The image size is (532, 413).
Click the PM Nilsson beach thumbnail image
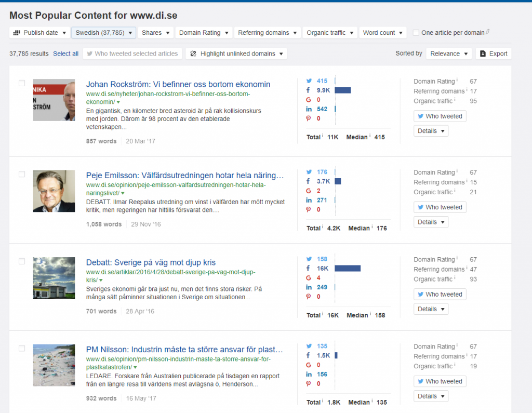tap(54, 365)
